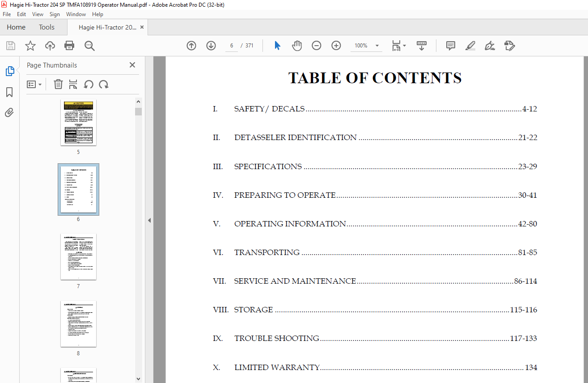The image size is (588, 383).
Task: Click the thumbnail panel scrollbar handle
Action: pos(138,111)
